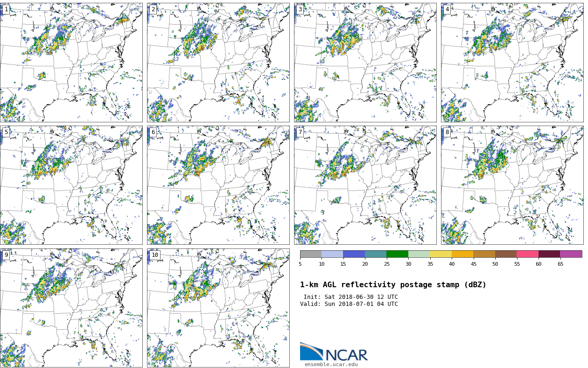The image size is (588, 368).
Task: Open ensemble member 1 reflectivity map
Action: (71, 63)
